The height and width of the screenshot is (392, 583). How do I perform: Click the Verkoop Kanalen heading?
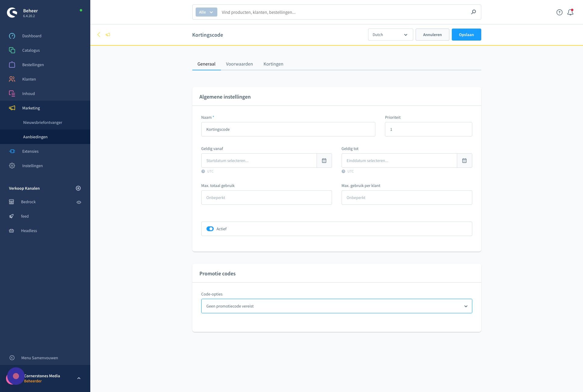tap(24, 188)
